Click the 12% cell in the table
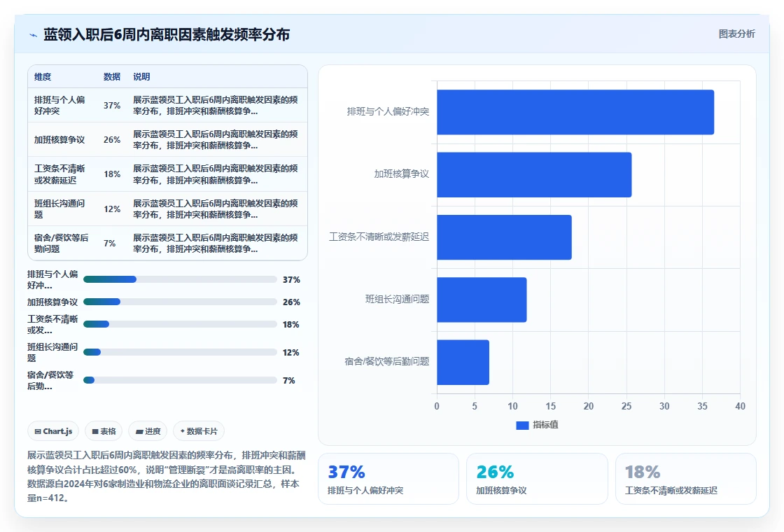This screenshot has height=532, width=784. pyautogui.click(x=112, y=209)
